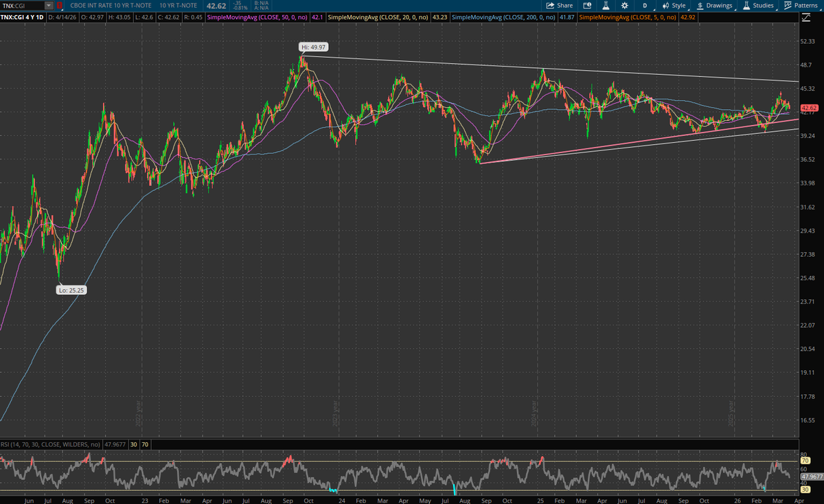Click the current price tag 42.62 on axis
Viewport: 824px width, 504px height.
pos(809,108)
